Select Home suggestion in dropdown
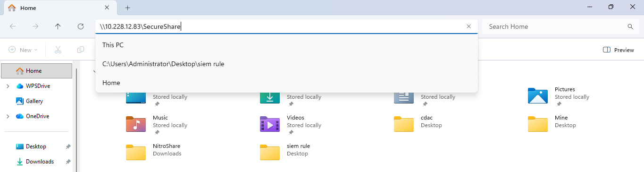Viewport: 644px width, 172px height. pos(286,83)
